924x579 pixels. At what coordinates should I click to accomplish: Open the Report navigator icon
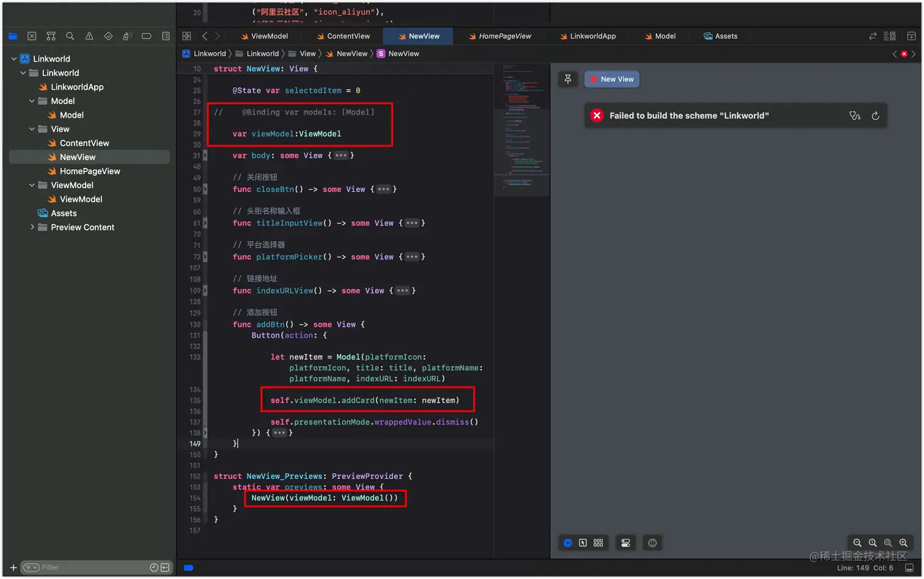[166, 37]
